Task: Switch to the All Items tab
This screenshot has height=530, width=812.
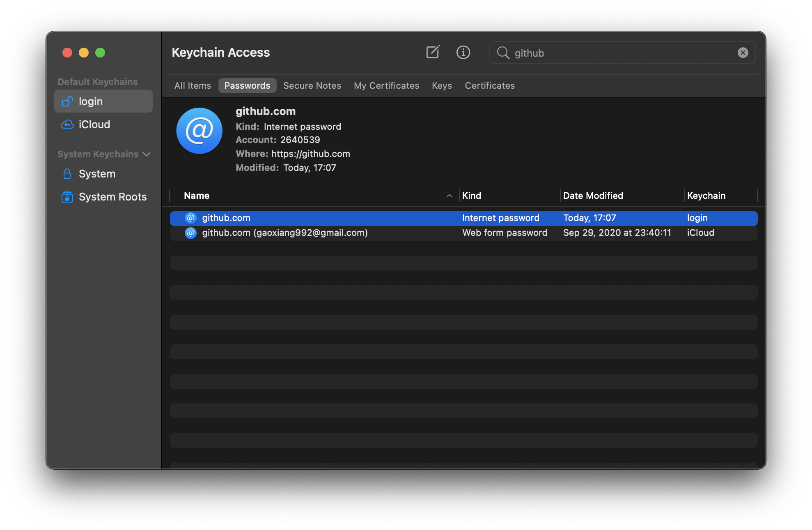Action: 192,85
